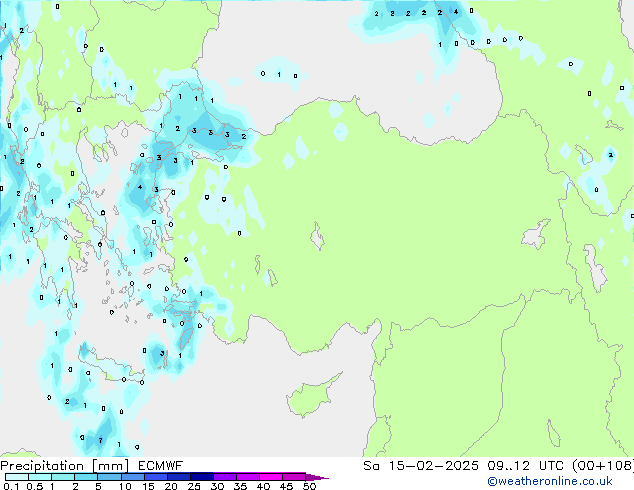Select the legend scale label "35"
This screenshot has width=634, height=490.
tap(240, 486)
